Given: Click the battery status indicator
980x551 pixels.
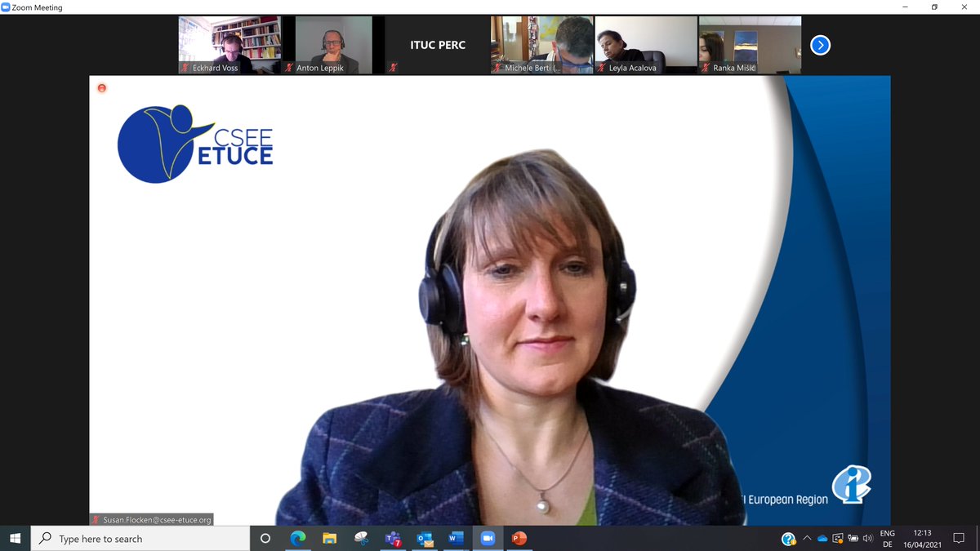Looking at the screenshot, I should point(853,538).
